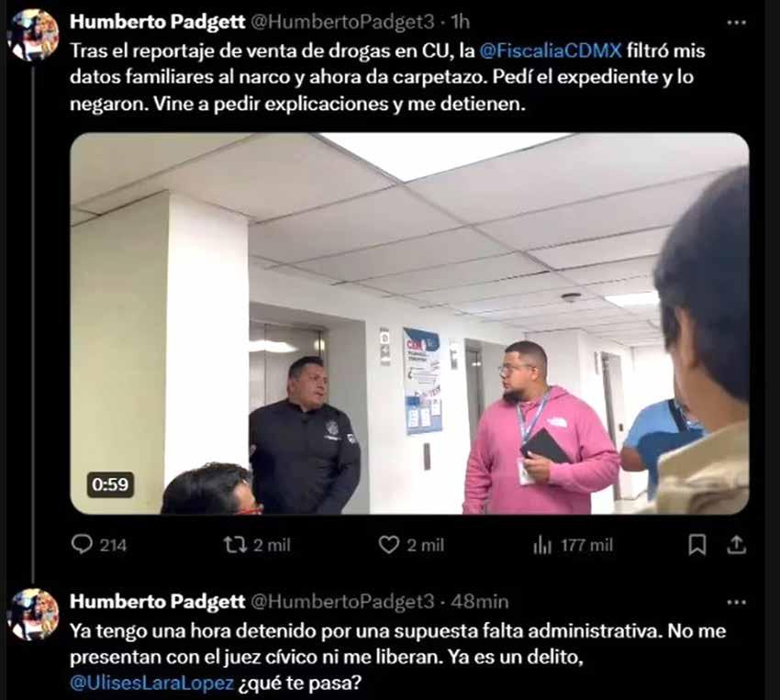The width and height of the screenshot is (780, 700).
Task: Click Humberto Padgett name on second tweet
Action: pos(158,602)
